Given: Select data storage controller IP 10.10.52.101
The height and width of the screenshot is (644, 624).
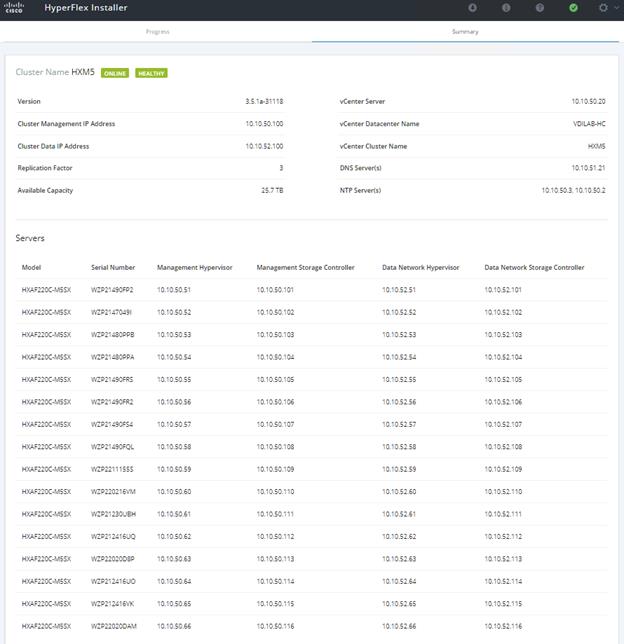Looking at the screenshot, I should pyautogui.click(x=503, y=290).
